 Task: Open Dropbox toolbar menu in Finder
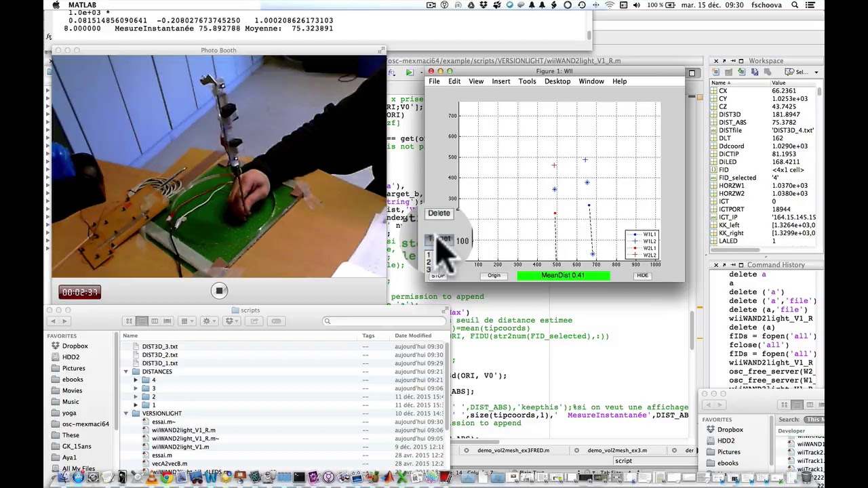tap(233, 321)
